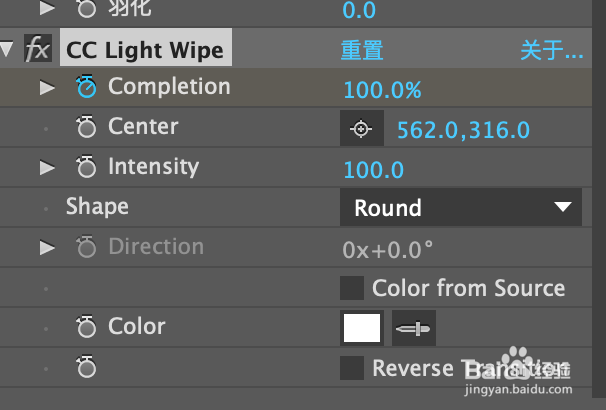Click the Color property stopwatch icon
Image resolution: width=606 pixels, height=410 pixels.
86,327
